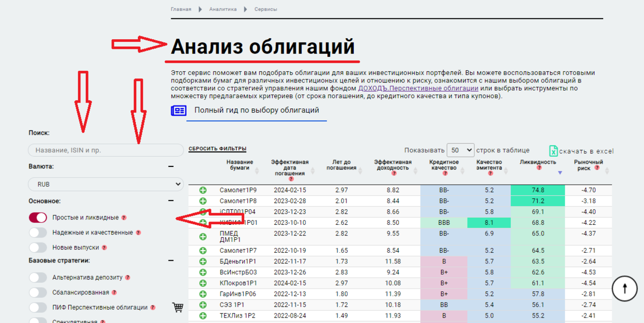Screen dimensions: 644x323
Task: Open help icon for ПИФ Перспективные облигации
Action: coord(153,308)
